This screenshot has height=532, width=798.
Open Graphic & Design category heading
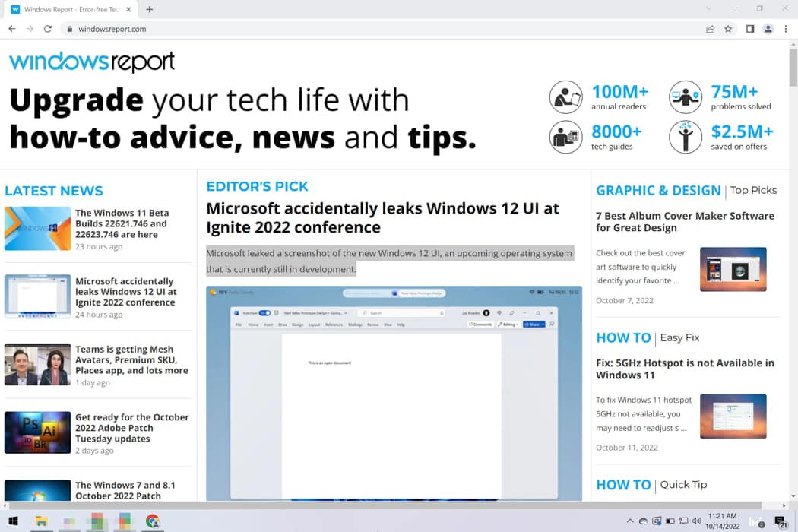pos(659,191)
